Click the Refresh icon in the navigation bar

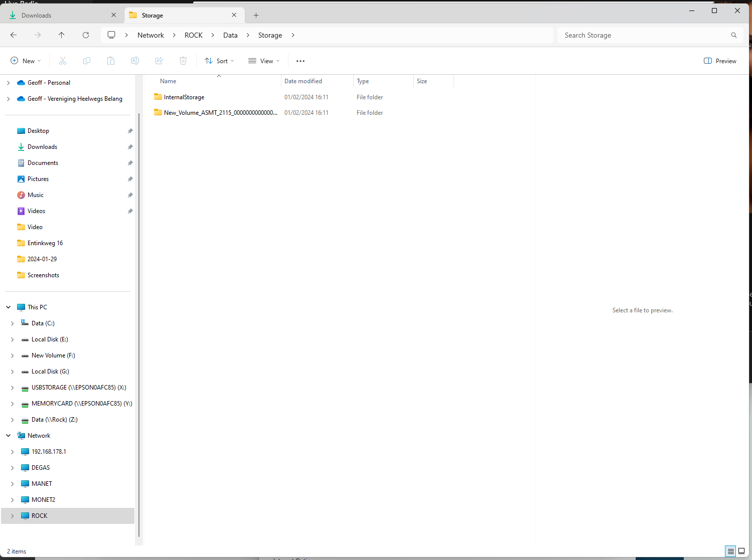86,35
